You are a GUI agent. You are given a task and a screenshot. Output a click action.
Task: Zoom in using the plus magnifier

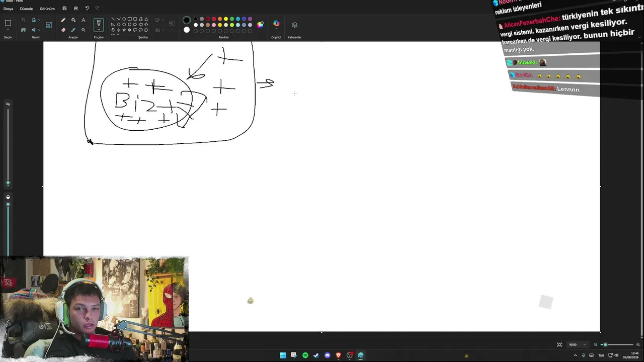[x=638, y=344]
